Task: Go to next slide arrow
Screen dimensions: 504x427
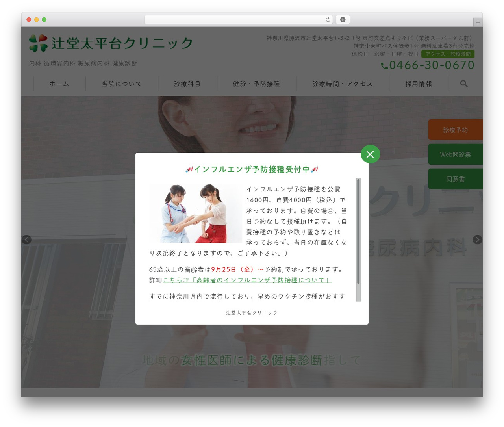Action: tap(477, 239)
